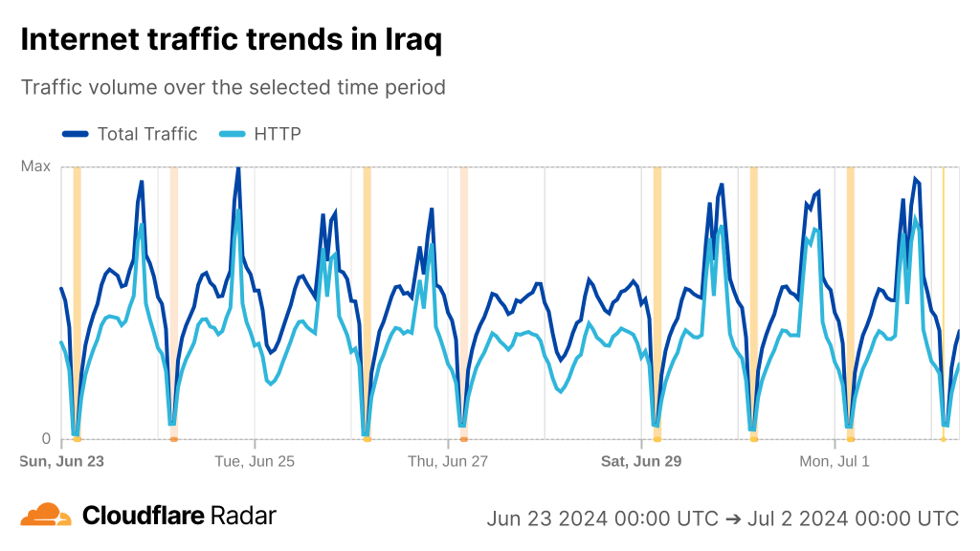Click the axis marker dot nearest Mon, Jul 1

[x=850, y=439]
